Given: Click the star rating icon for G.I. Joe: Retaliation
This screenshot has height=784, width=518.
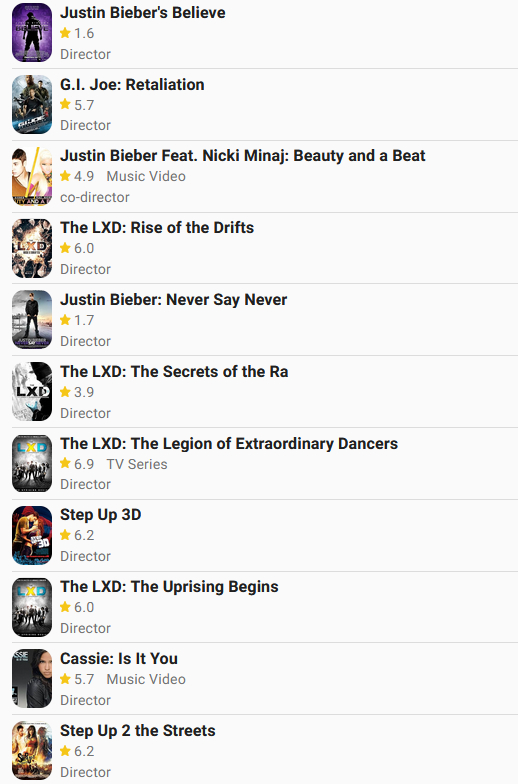Looking at the screenshot, I should tap(65, 104).
